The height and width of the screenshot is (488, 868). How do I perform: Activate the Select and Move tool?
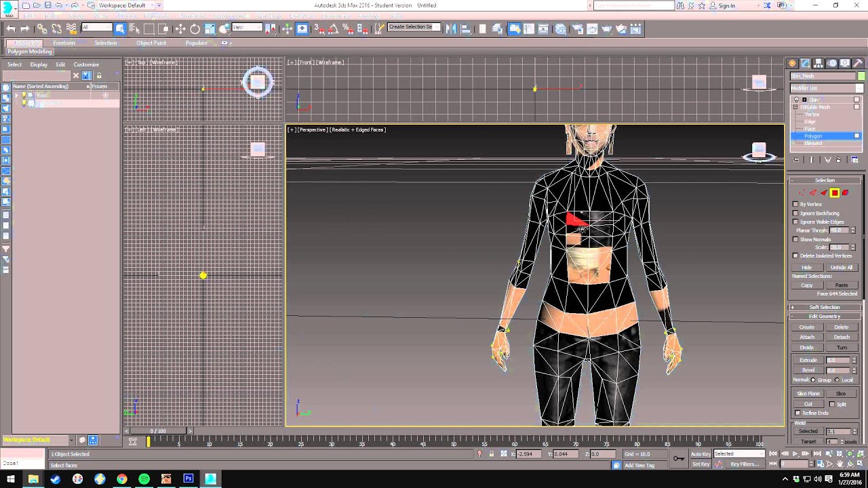pyautogui.click(x=180, y=28)
